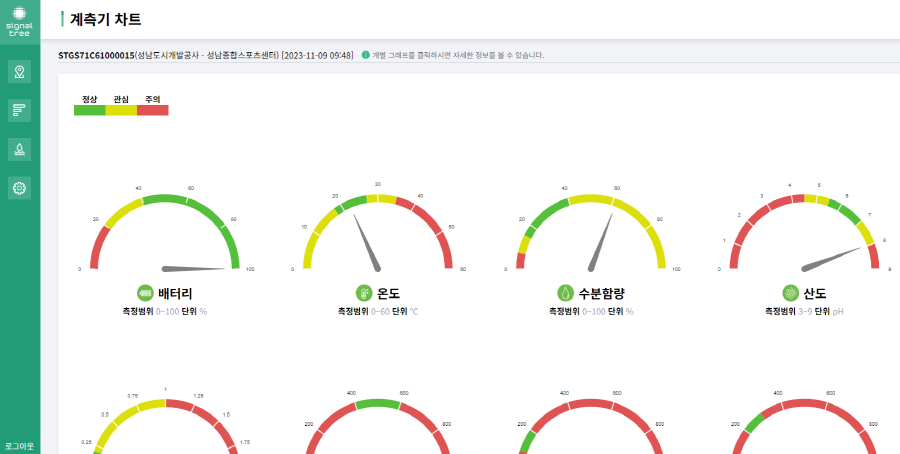Open the water drop sensor sidebar icon
Screen dimensions: 900x454
point(19,150)
